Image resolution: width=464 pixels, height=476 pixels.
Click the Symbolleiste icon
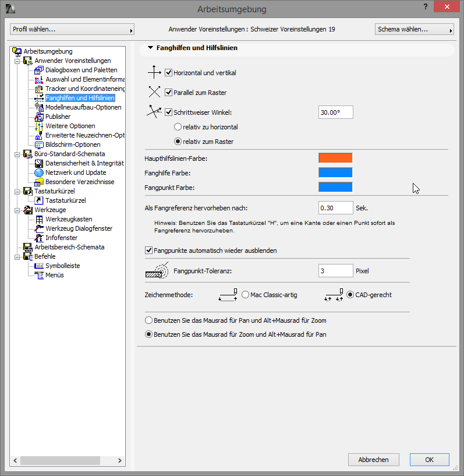pos(39,266)
